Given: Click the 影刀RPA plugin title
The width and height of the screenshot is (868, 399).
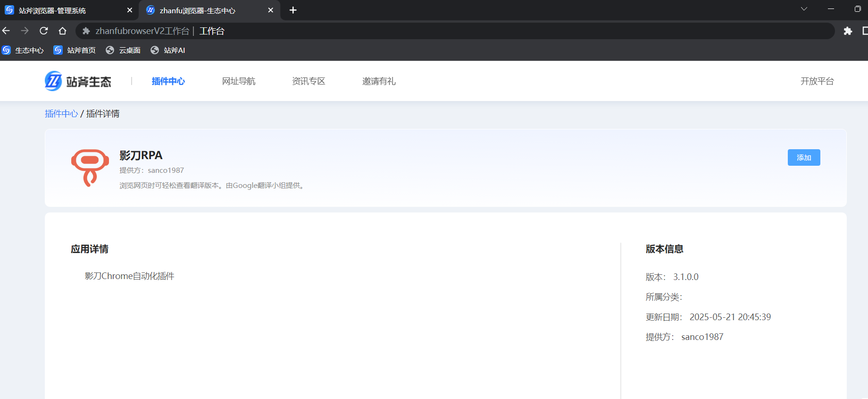Looking at the screenshot, I should point(141,155).
